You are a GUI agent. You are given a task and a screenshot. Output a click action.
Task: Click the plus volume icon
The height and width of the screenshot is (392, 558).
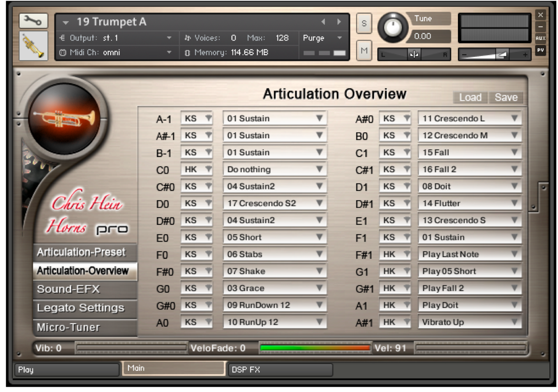pos(525,55)
